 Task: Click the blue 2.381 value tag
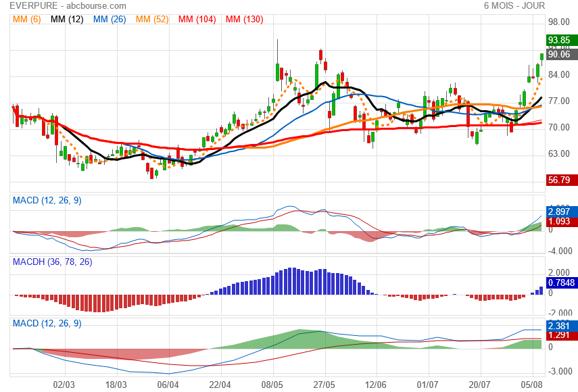[562, 326]
